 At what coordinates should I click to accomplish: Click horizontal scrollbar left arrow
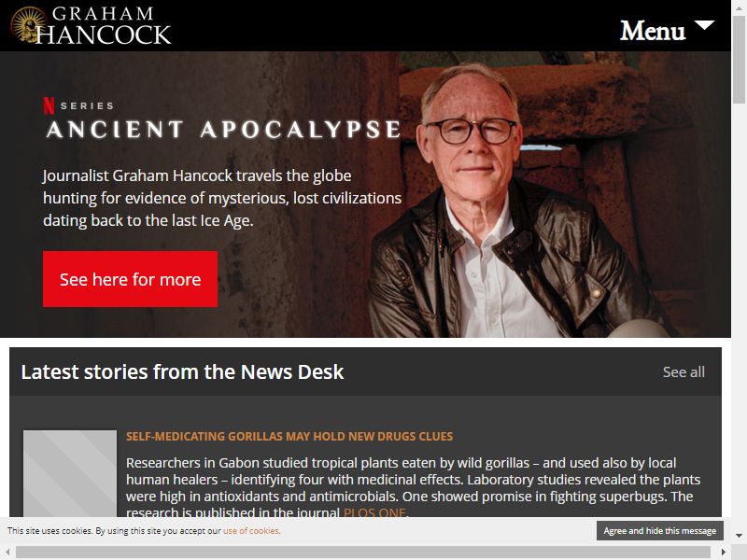click(x=7, y=552)
